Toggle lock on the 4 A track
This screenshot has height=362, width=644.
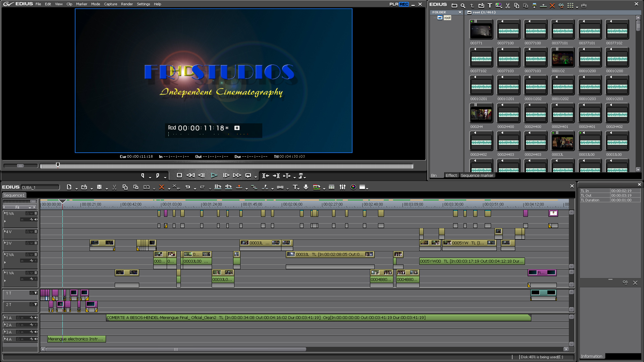pyautogui.click(x=18, y=339)
